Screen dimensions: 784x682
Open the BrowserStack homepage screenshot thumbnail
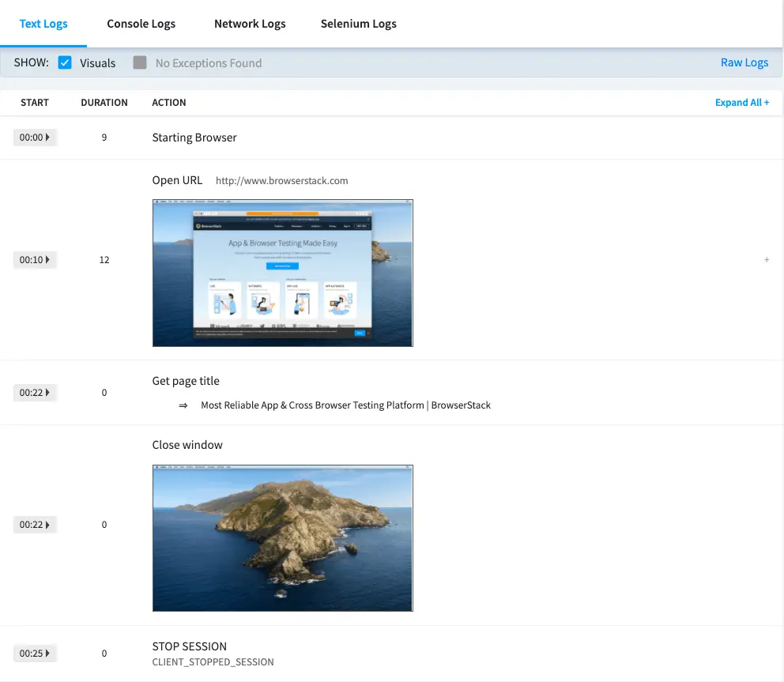[282, 272]
